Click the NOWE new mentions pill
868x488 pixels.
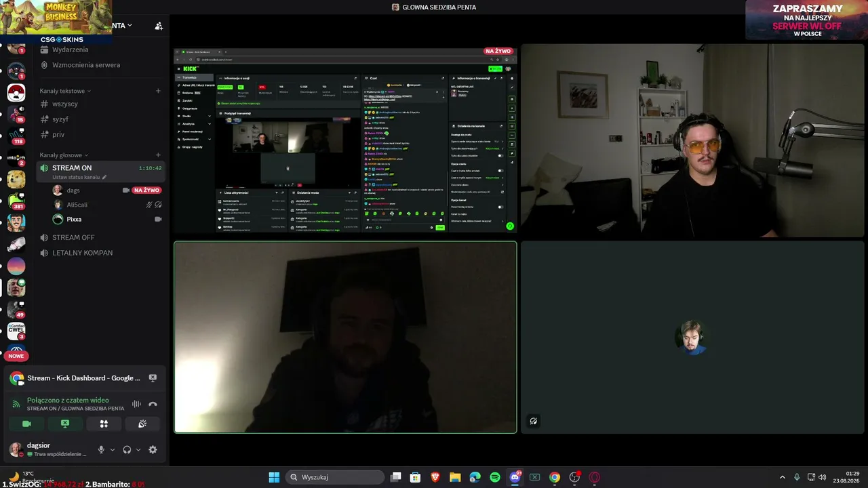[x=16, y=356]
